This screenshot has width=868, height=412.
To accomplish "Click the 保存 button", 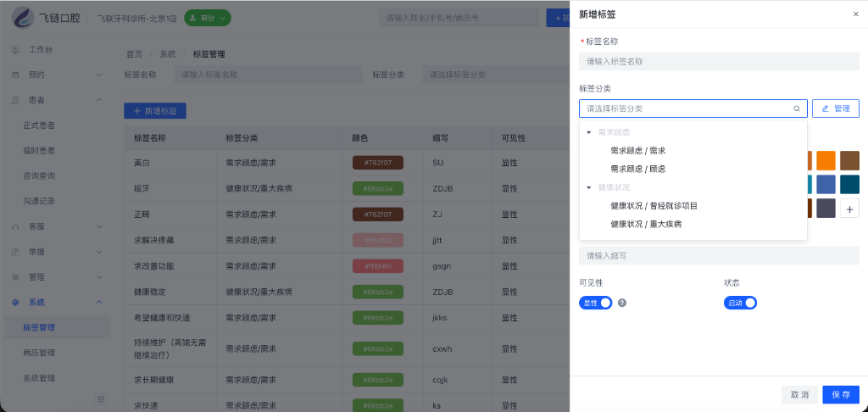I will tap(841, 395).
